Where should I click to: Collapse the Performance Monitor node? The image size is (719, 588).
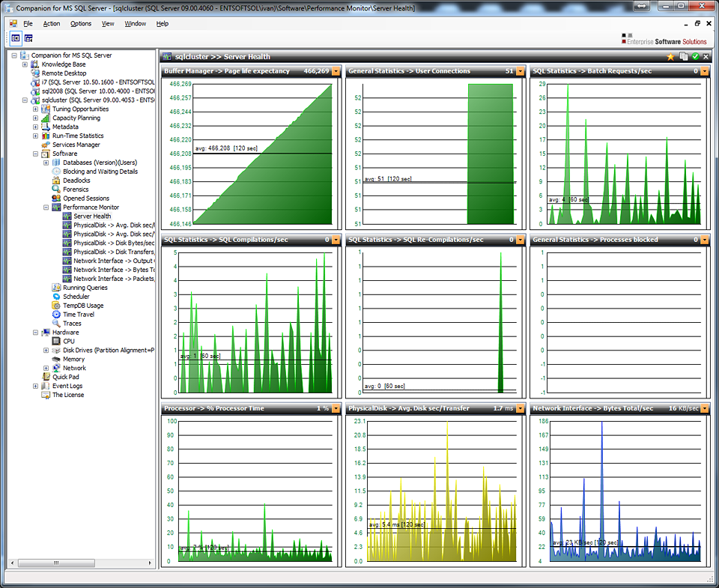tap(46, 207)
